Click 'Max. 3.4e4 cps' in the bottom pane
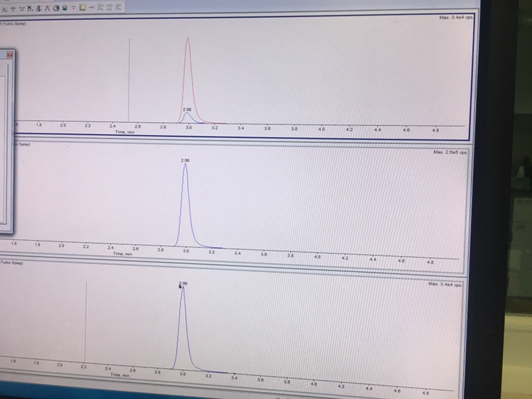This screenshot has height=399, width=532. pos(445,284)
